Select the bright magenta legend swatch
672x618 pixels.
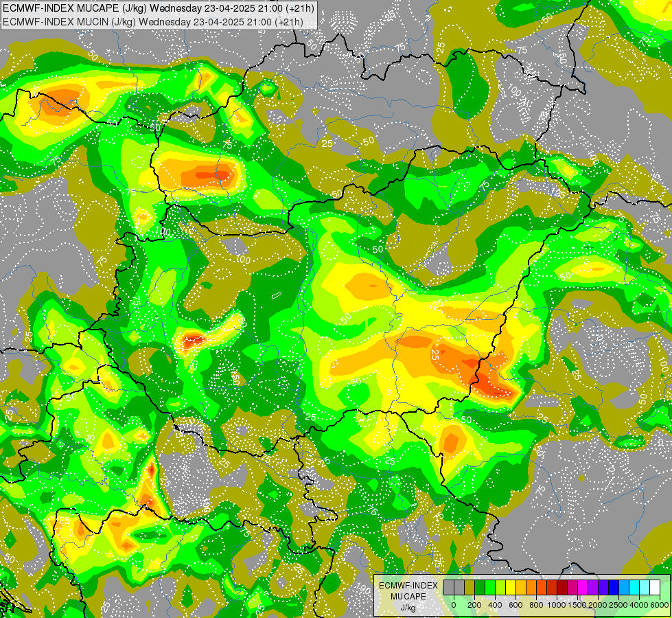tap(583, 587)
